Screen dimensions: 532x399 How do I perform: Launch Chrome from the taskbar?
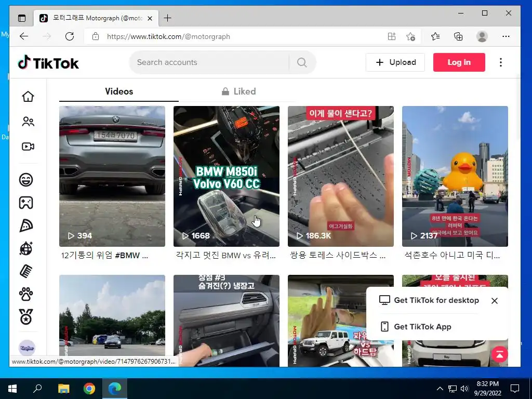tap(89, 389)
